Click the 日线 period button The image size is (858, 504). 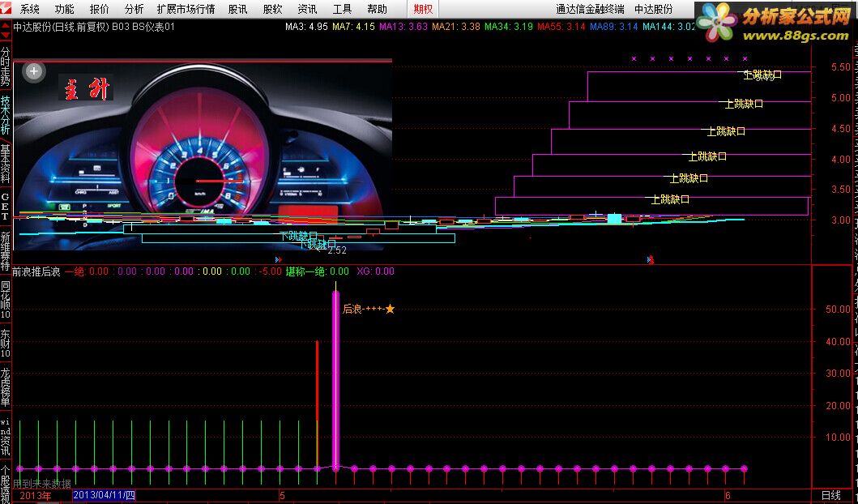click(830, 496)
